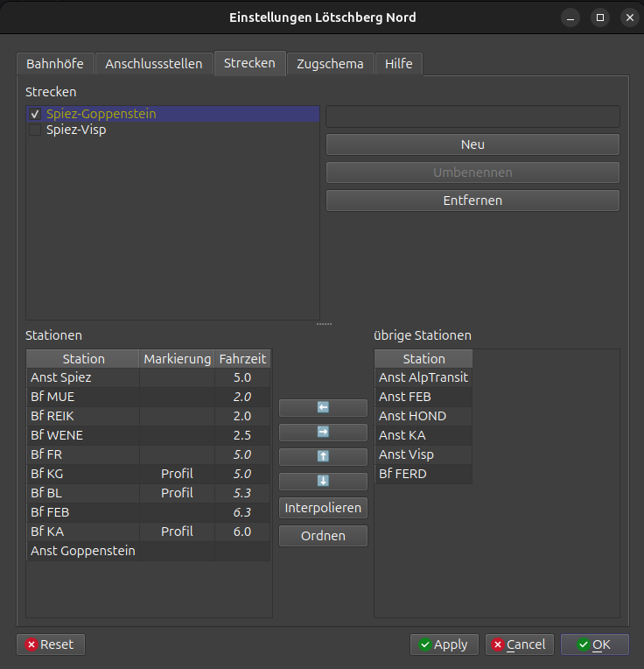The image size is (644, 669).
Task: Click the Ordnen button
Action: click(x=323, y=536)
